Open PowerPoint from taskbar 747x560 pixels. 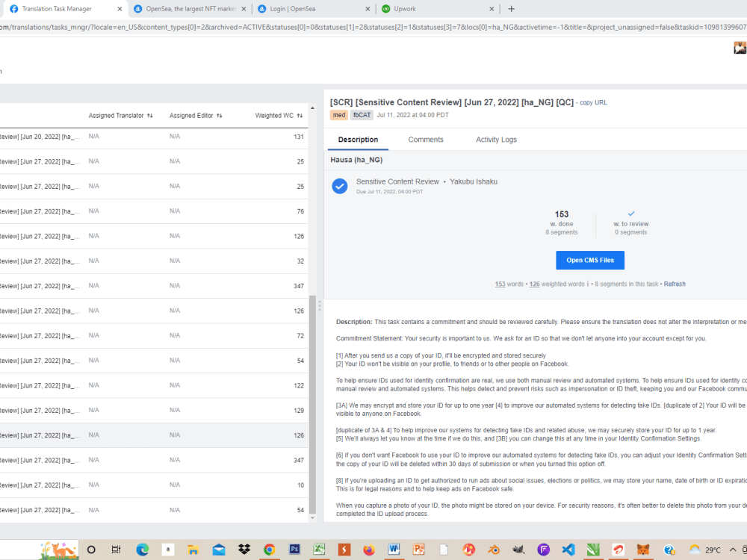pos(419,549)
